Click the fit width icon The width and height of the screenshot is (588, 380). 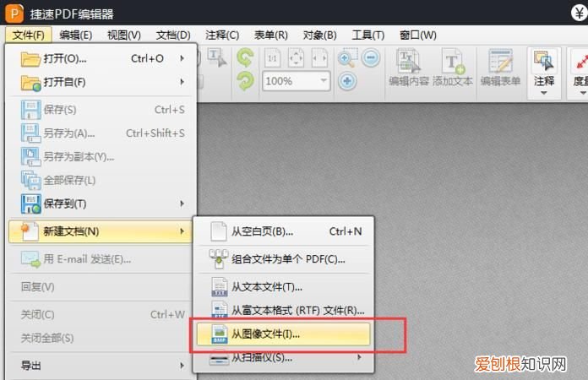click(x=319, y=58)
